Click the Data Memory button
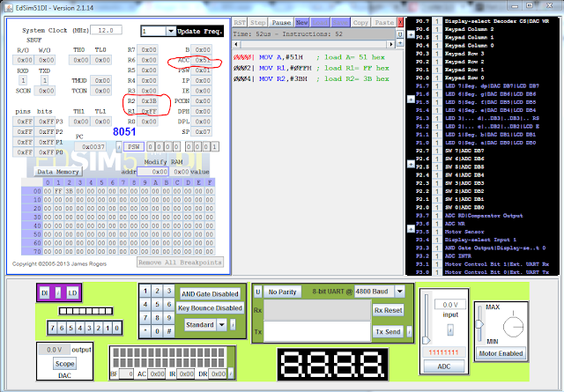Image resolution: width=564 pixels, height=392 pixels. click(58, 172)
